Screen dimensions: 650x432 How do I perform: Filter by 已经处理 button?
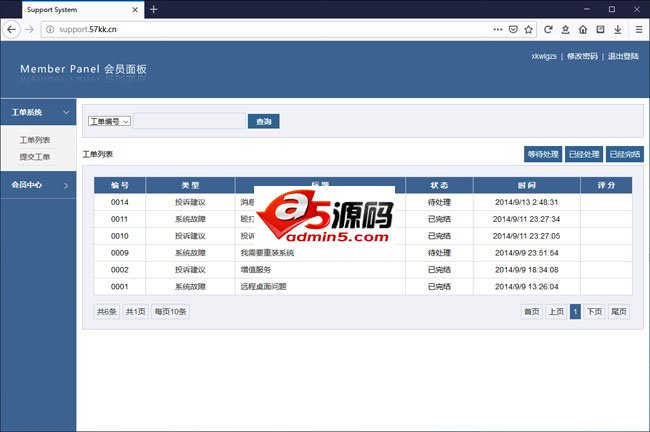tap(584, 154)
